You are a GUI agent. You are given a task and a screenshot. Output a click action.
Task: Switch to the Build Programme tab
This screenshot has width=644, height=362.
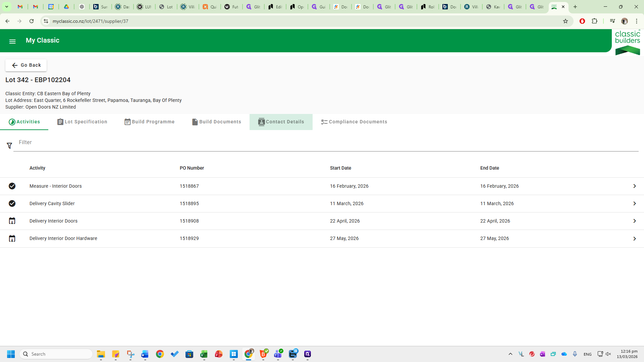150,122
